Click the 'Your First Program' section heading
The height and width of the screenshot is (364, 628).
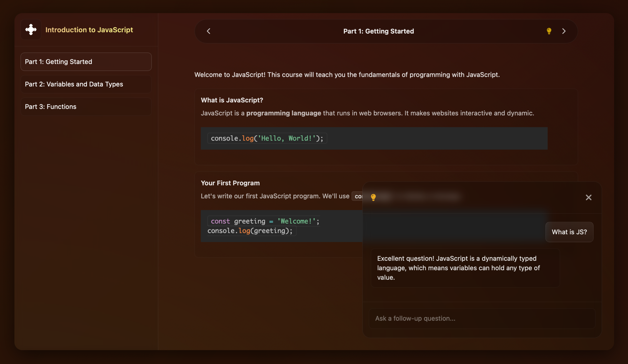230,183
